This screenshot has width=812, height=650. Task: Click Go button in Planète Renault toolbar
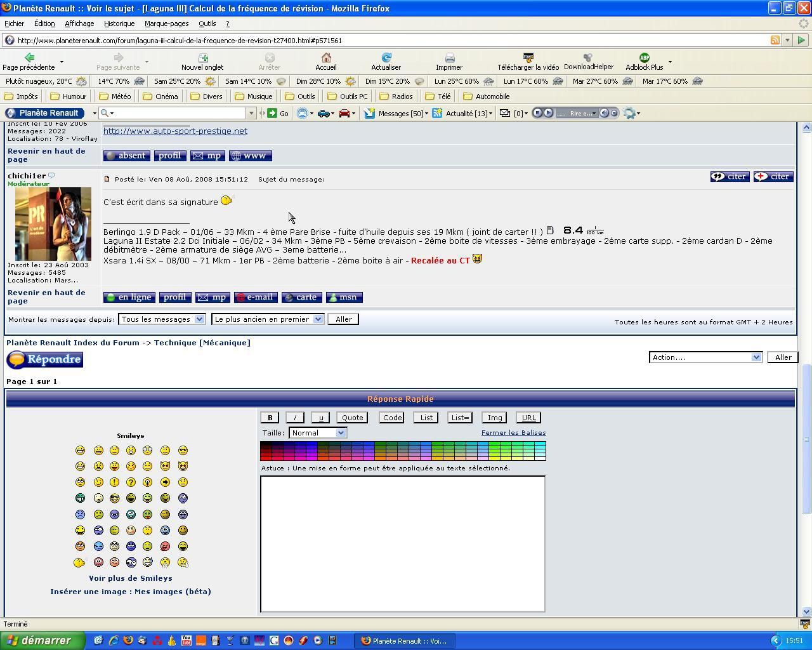pyautogui.click(x=278, y=113)
